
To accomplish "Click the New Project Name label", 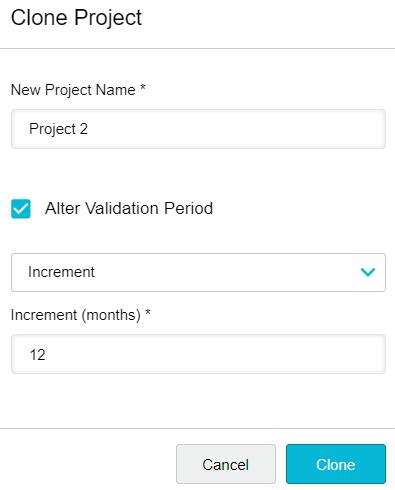I will (78, 90).
